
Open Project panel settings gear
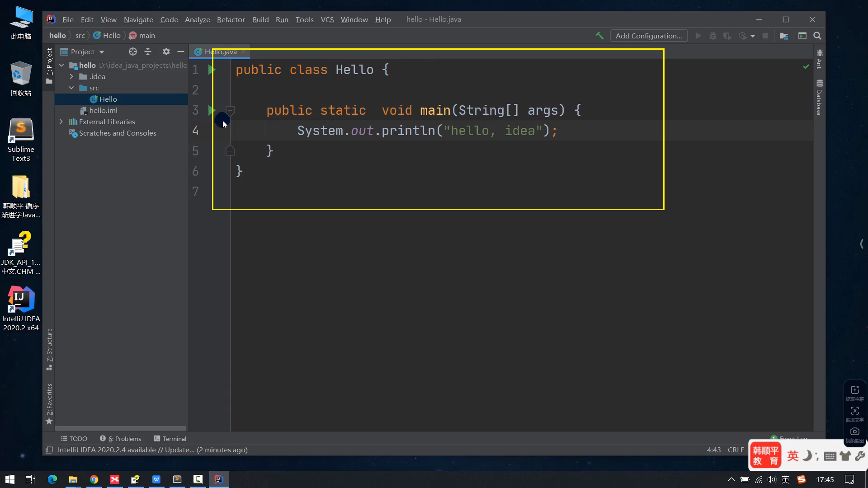tap(166, 52)
